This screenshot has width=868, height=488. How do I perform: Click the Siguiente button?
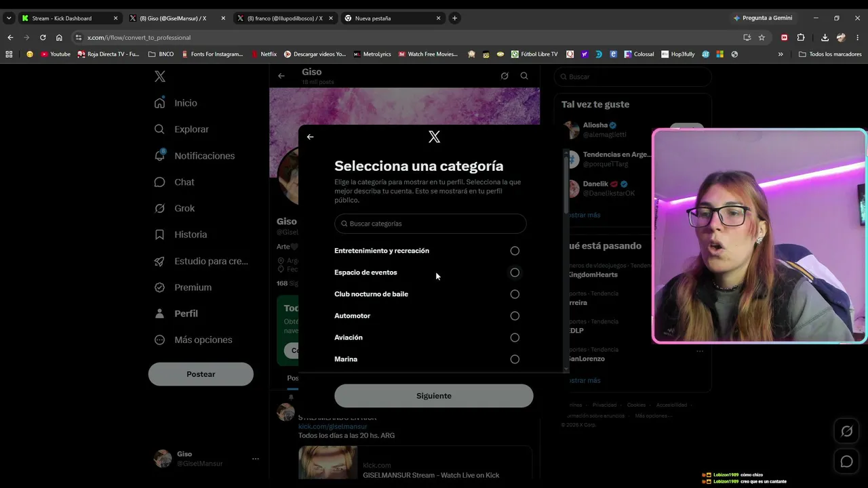(x=434, y=396)
